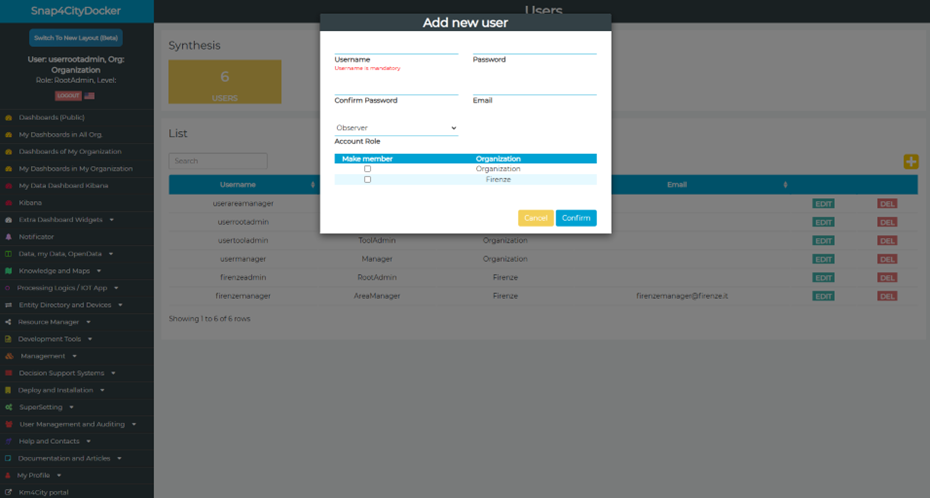Check Make member for Firenze
The width and height of the screenshot is (930, 498).
tap(367, 180)
